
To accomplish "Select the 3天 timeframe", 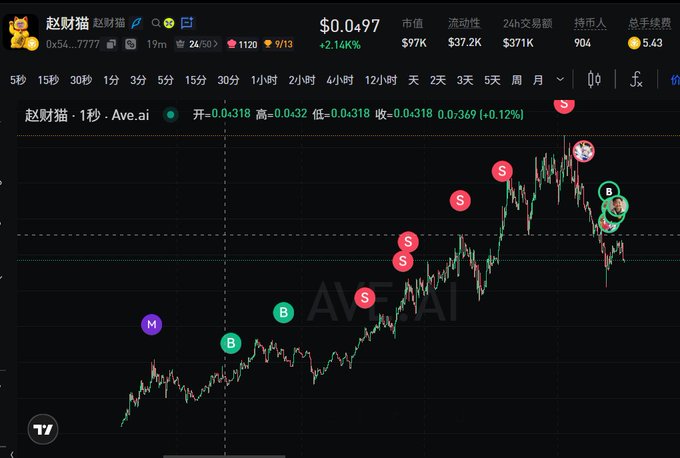I will [x=464, y=80].
